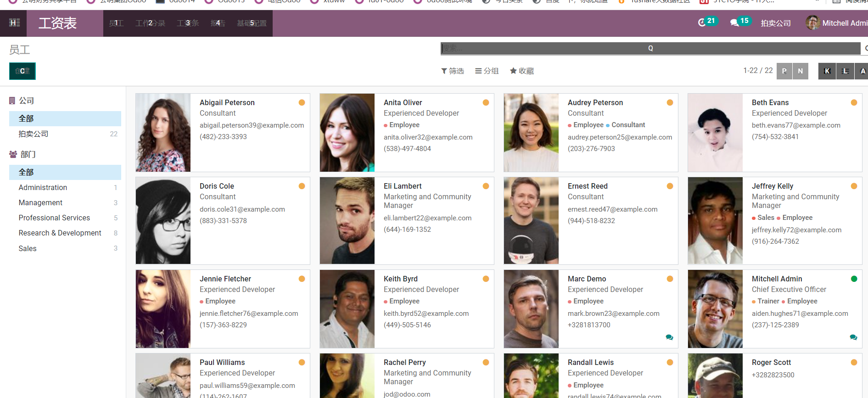Image resolution: width=868 pixels, height=398 pixels.
Task: Filter by the Sales department
Action: (65, 248)
